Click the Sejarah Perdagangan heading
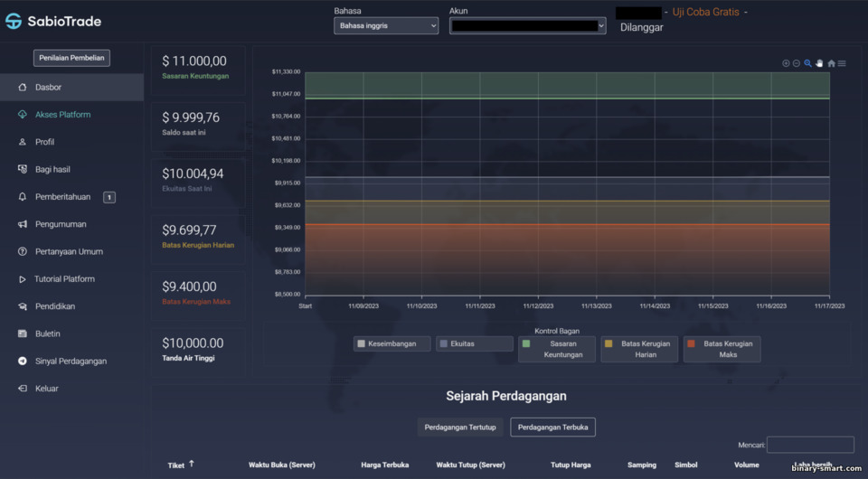The width and height of the screenshot is (868, 479). 506,396
